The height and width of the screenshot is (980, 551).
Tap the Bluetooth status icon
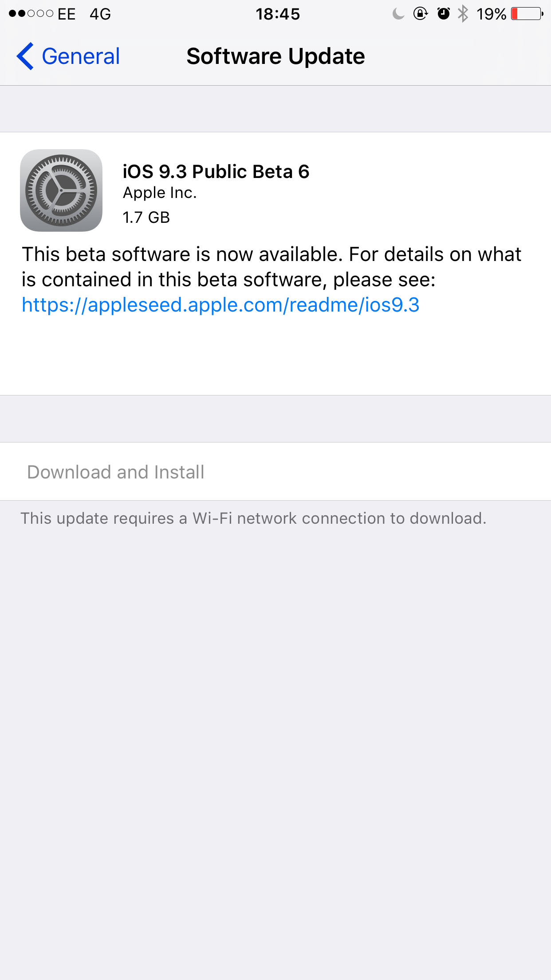[x=463, y=14]
